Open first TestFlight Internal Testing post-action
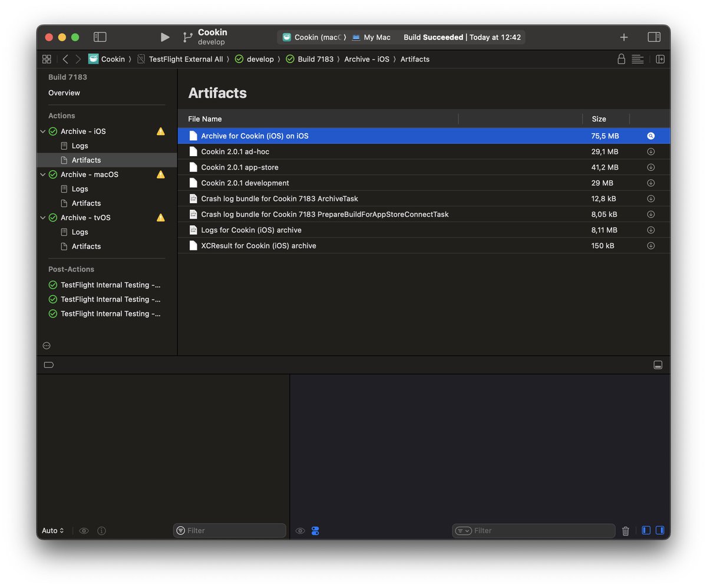 (x=104, y=285)
